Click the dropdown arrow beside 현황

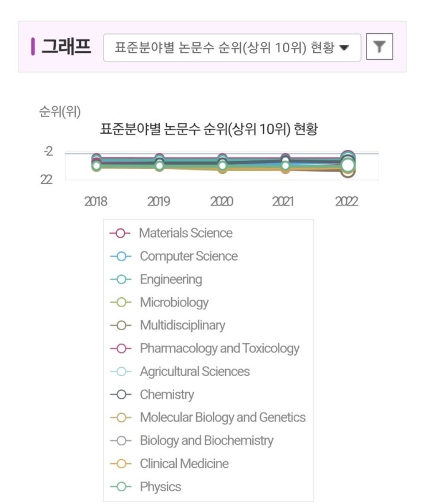pyautogui.click(x=344, y=48)
